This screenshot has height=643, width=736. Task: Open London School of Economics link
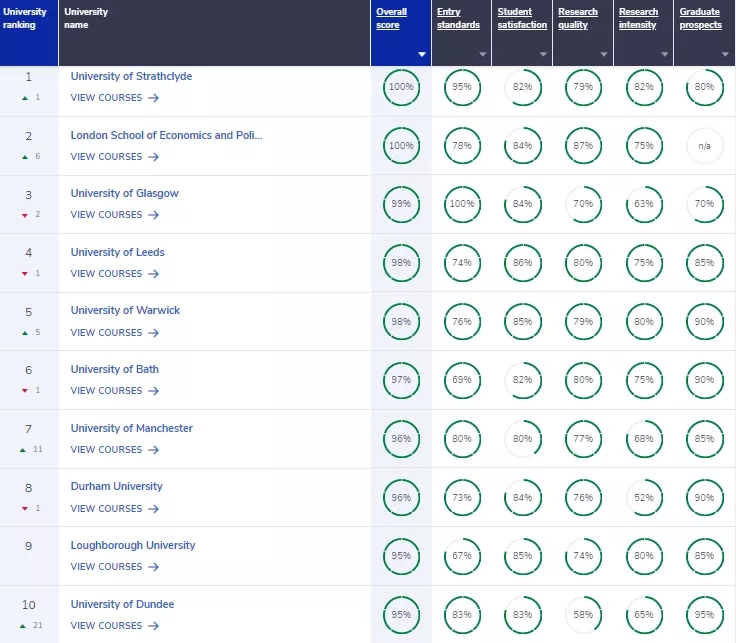pos(166,135)
